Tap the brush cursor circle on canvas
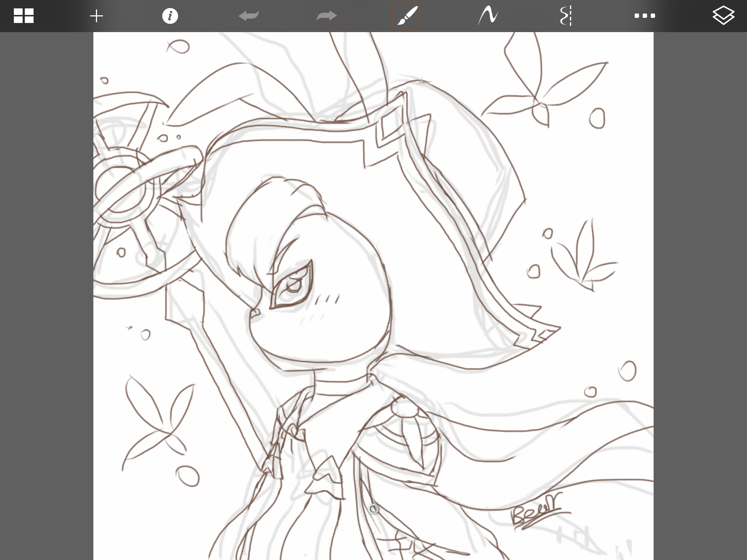Image resolution: width=747 pixels, height=560 pixels. (x=373, y=509)
